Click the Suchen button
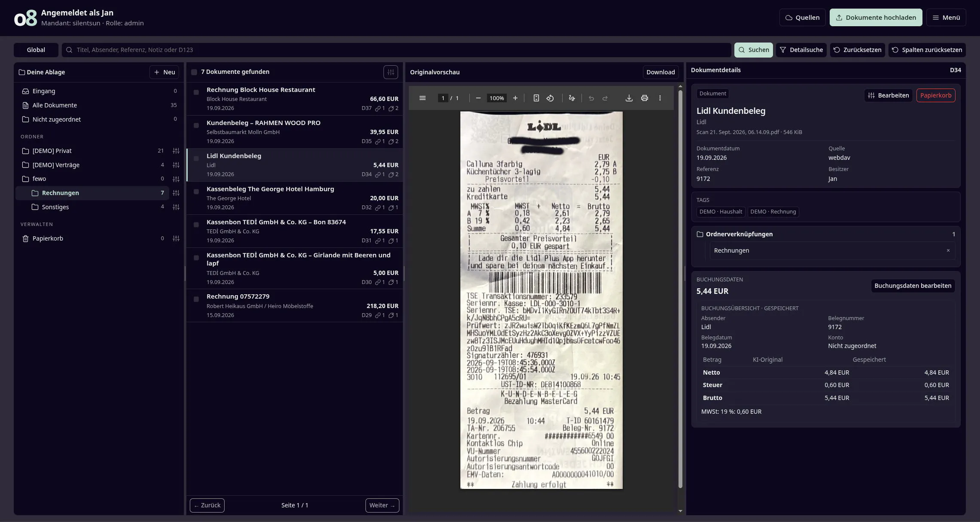 (x=753, y=50)
